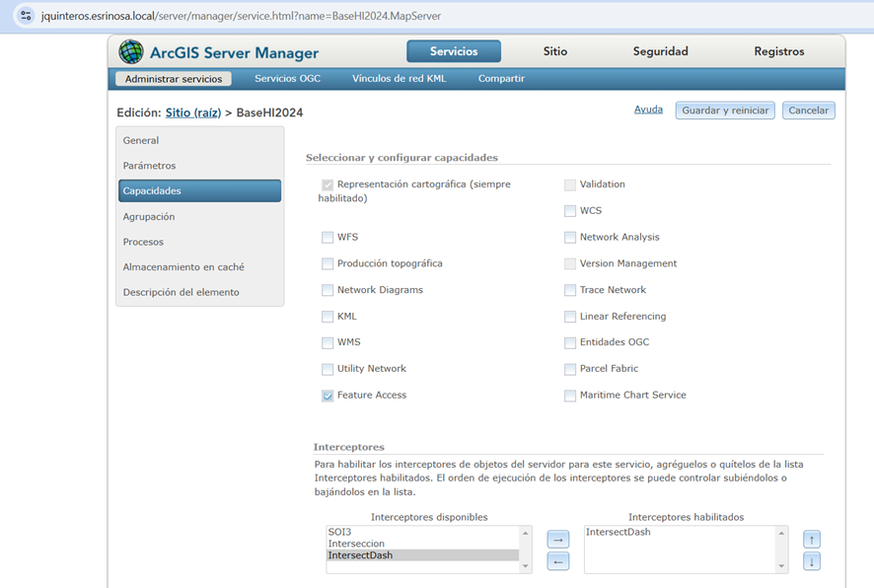Enable the Entidades OGC checkbox
This screenshot has width=874, height=588.
569,342
